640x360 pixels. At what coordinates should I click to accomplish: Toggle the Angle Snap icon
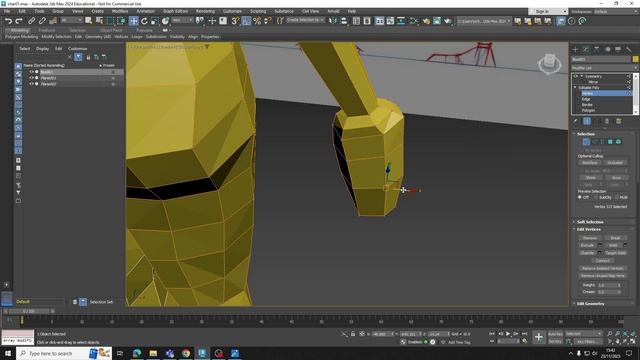[246, 20]
